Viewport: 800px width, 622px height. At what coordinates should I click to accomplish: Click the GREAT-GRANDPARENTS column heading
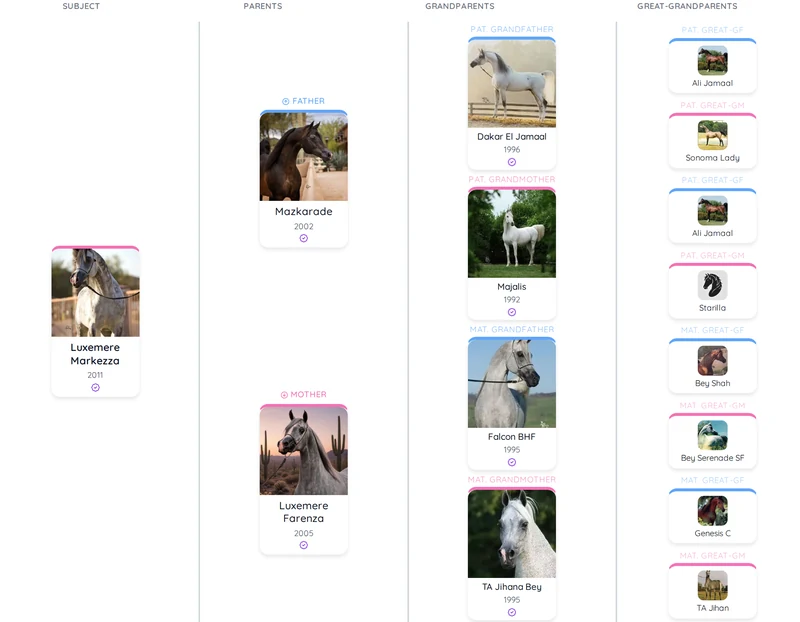click(687, 6)
